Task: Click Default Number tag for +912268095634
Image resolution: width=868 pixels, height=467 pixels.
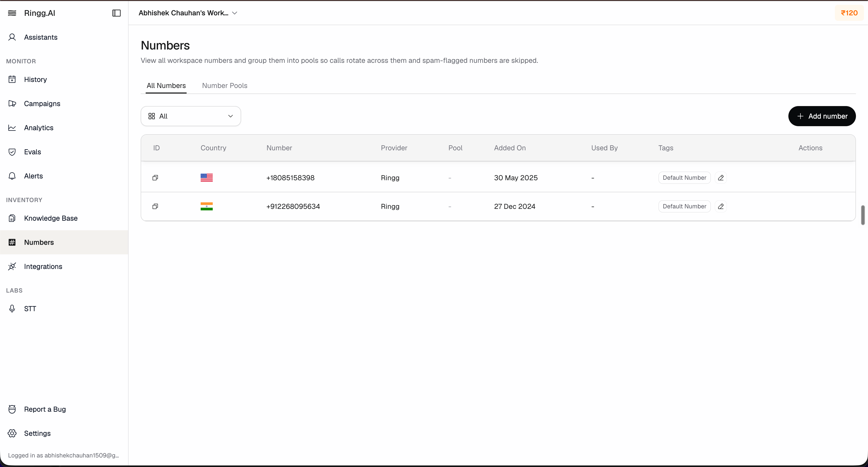Action: (x=684, y=206)
